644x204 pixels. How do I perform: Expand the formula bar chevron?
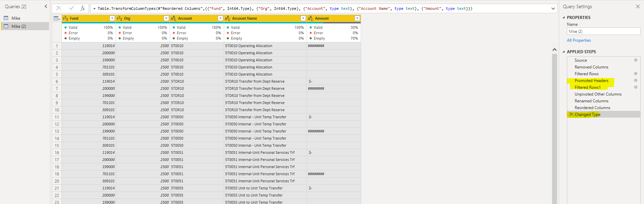(553, 8)
